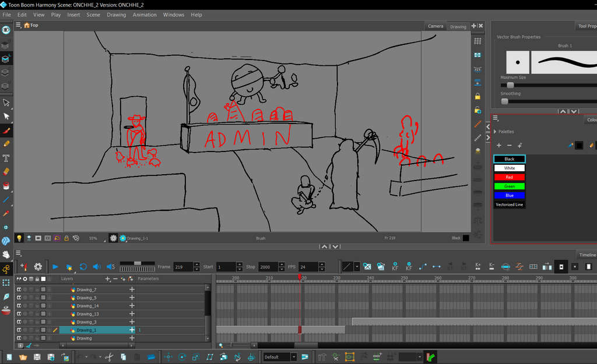Select the Red colour swatch
Viewport: 597px width, 364px height.
pos(509,177)
